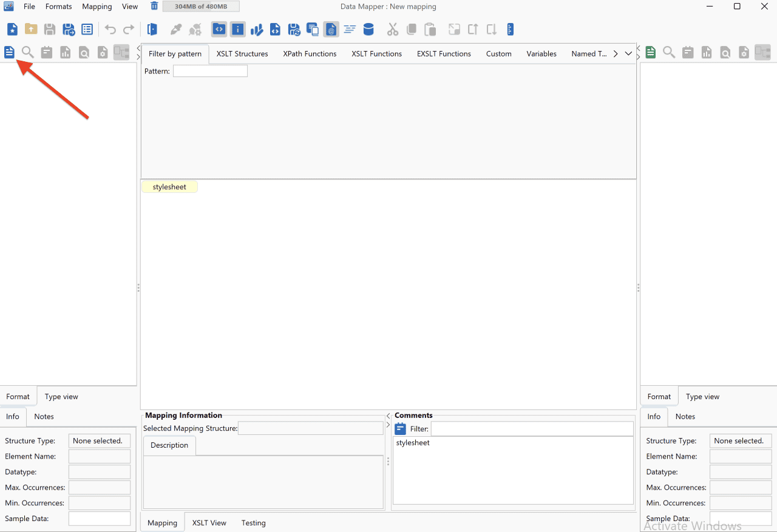Click the blue text lines icon
The image size is (777, 532).
tap(350, 29)
